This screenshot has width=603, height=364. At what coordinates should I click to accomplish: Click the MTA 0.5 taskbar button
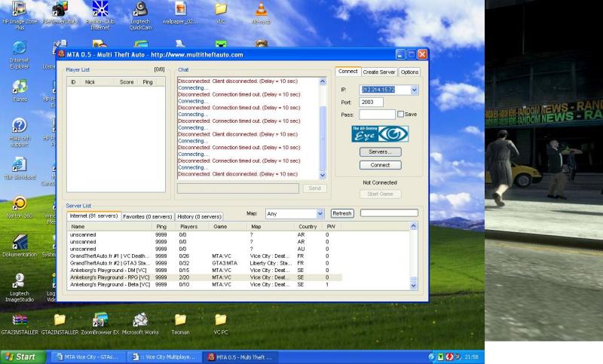[x=240, y=357]
